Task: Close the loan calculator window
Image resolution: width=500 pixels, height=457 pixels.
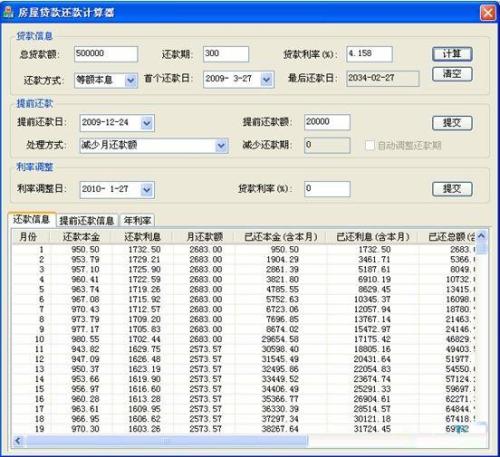Action: 488,13
